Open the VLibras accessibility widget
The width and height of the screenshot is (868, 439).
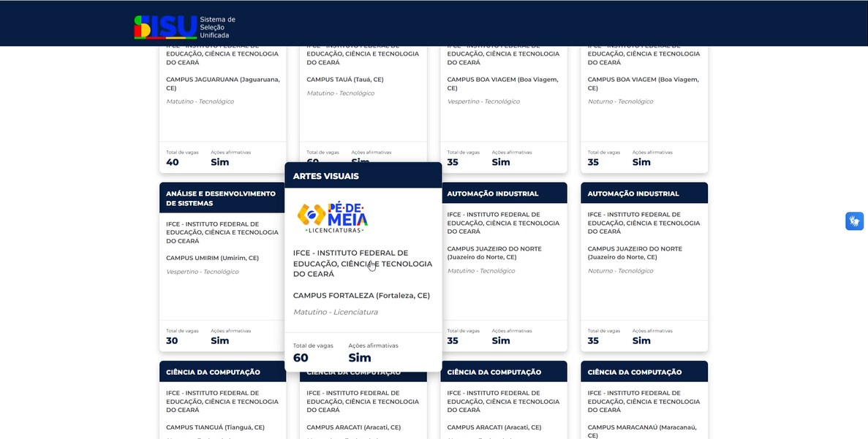(x=854, y=221)
